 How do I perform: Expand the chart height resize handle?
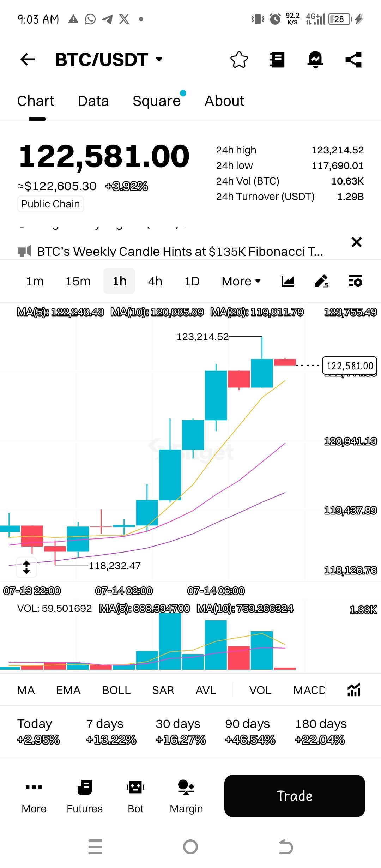point(26,567)
